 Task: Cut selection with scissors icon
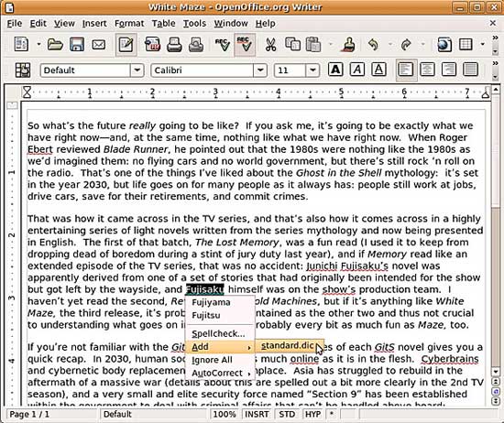(x=271, y=44)
